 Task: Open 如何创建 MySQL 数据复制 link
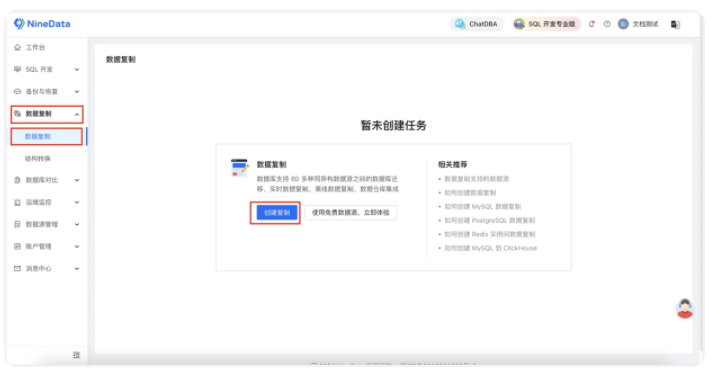(x=482, y=207)
